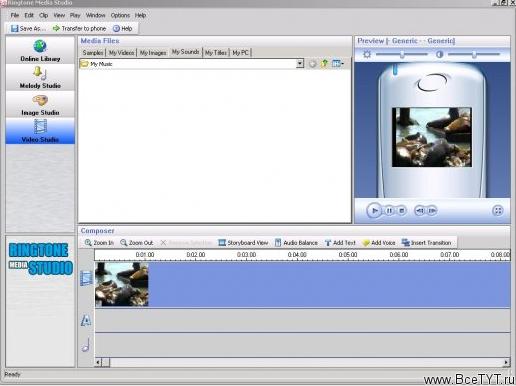Open the View menu

coord(59,15)
